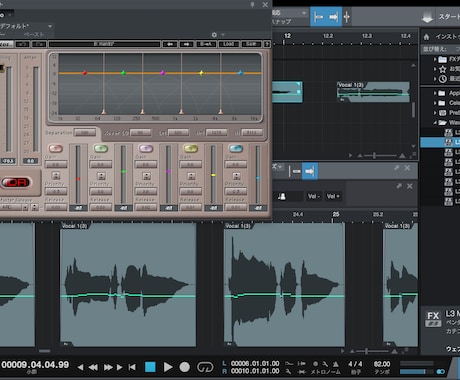Select the magenta band marker on graph
The image size is (460, 380).
point(163,73)
